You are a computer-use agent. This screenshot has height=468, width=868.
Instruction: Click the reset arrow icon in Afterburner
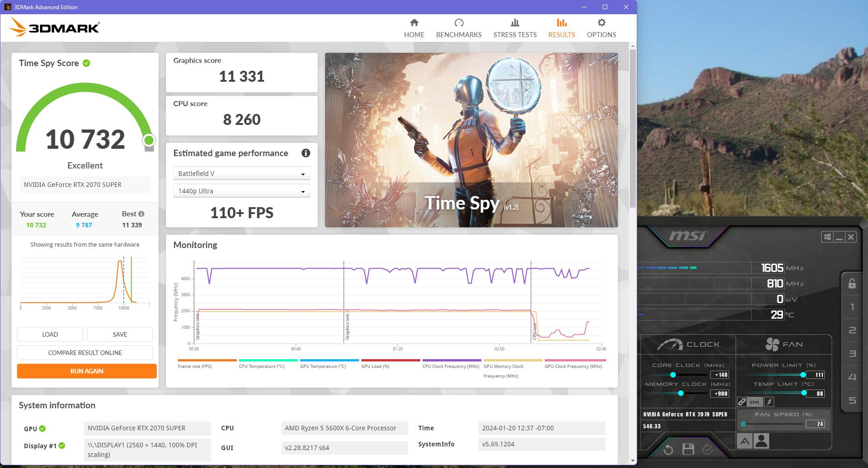click(668, 449)
